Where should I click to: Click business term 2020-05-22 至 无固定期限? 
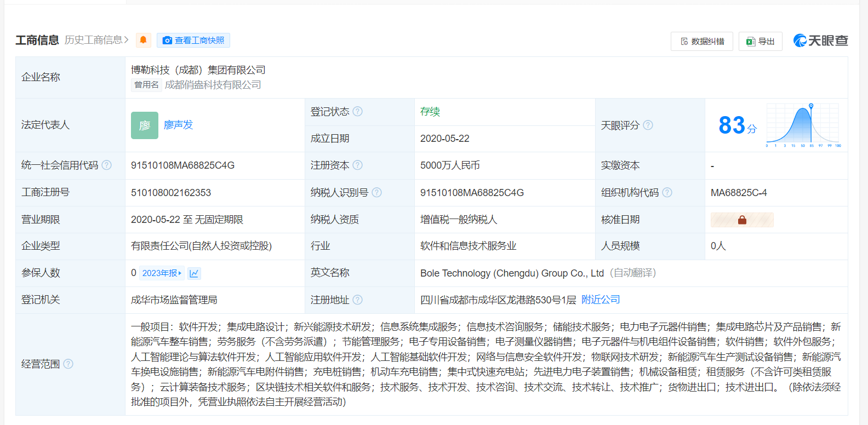pos(187,220)
